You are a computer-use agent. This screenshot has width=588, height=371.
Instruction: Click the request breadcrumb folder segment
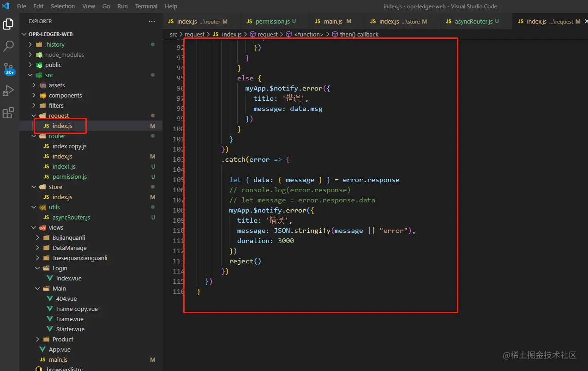[195, 34]
